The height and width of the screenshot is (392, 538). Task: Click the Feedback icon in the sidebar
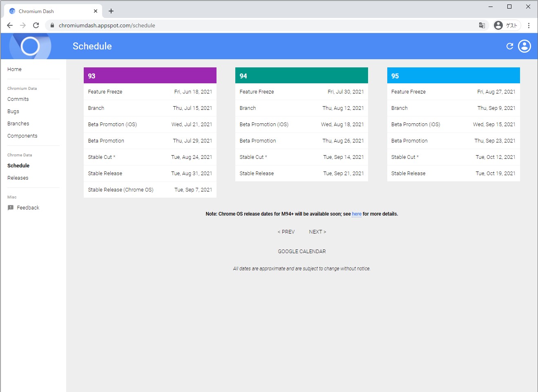11,207
